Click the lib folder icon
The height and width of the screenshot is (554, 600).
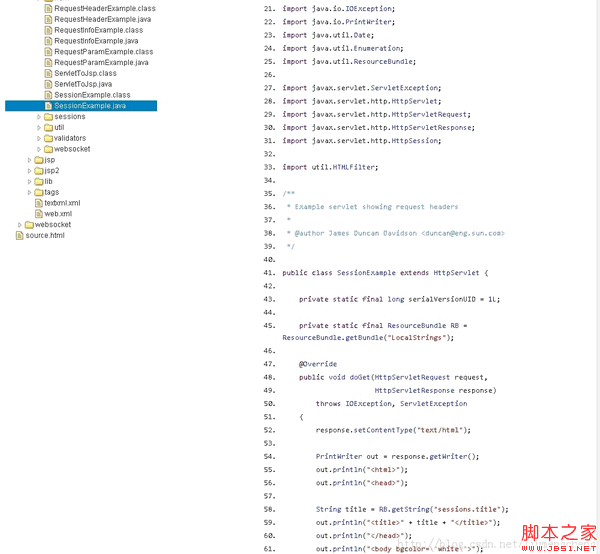[x=38, y=181]
